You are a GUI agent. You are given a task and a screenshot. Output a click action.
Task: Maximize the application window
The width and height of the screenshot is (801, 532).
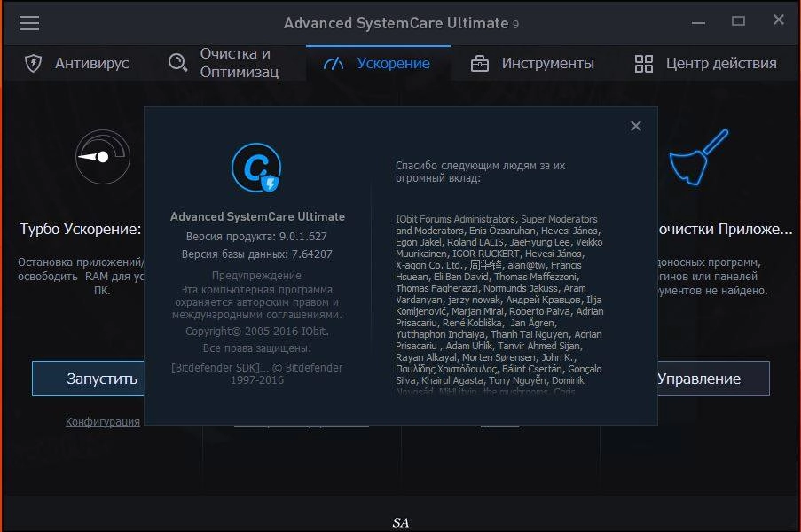point(738,21)
